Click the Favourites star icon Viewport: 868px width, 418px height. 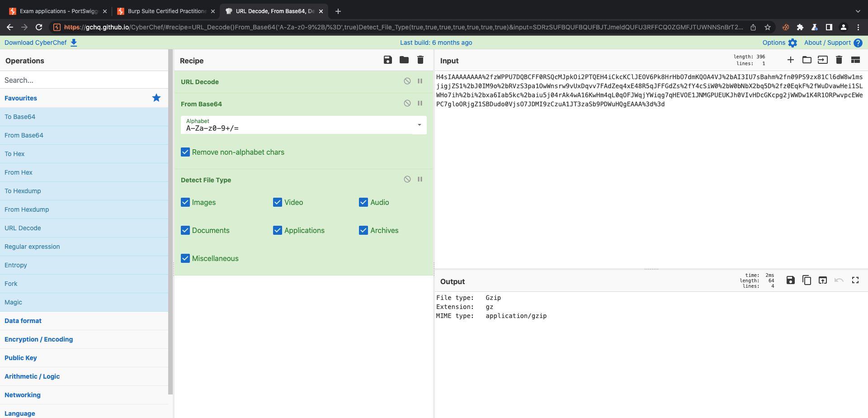coord(156,98)
